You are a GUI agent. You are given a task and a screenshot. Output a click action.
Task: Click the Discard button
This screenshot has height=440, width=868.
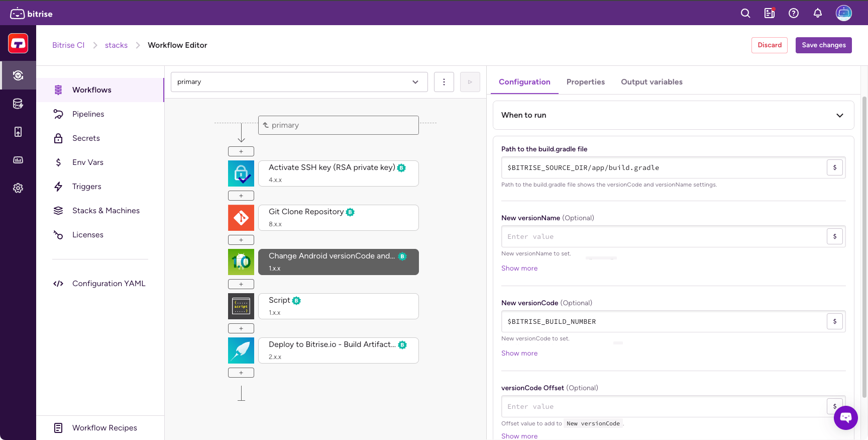click(770, 45)
